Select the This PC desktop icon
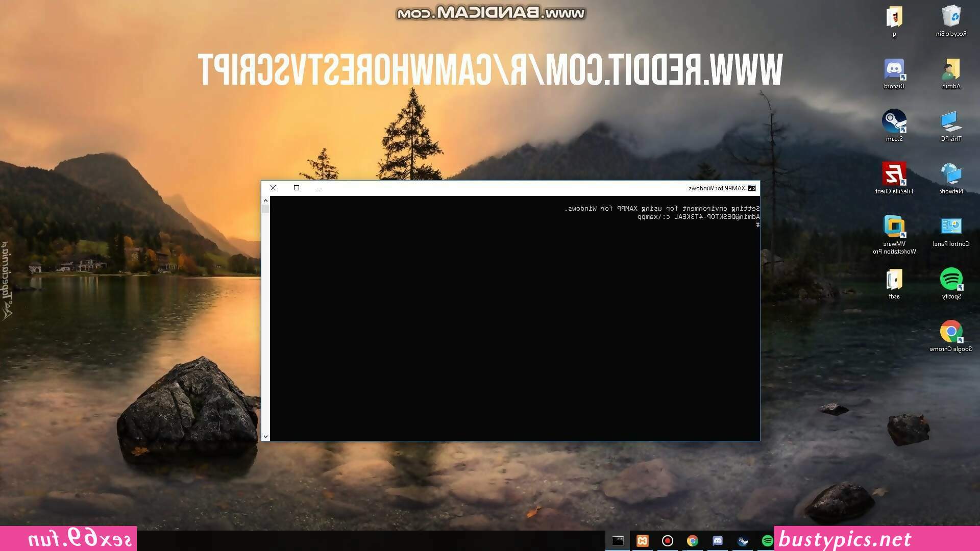Screen dimensions: 980x551 (951, 126)
